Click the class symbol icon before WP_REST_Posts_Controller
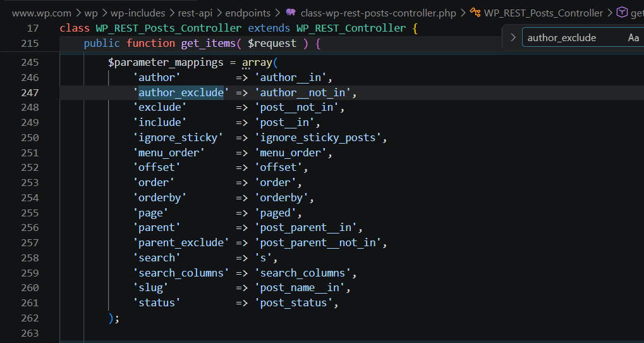The width and height of the screenshot is (644, 343). point(475,12)
